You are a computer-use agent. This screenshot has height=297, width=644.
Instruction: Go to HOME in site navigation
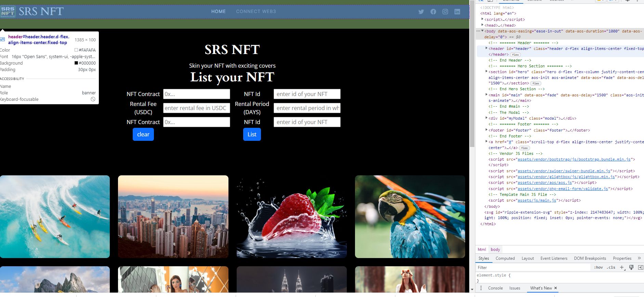tap(219, 11)
